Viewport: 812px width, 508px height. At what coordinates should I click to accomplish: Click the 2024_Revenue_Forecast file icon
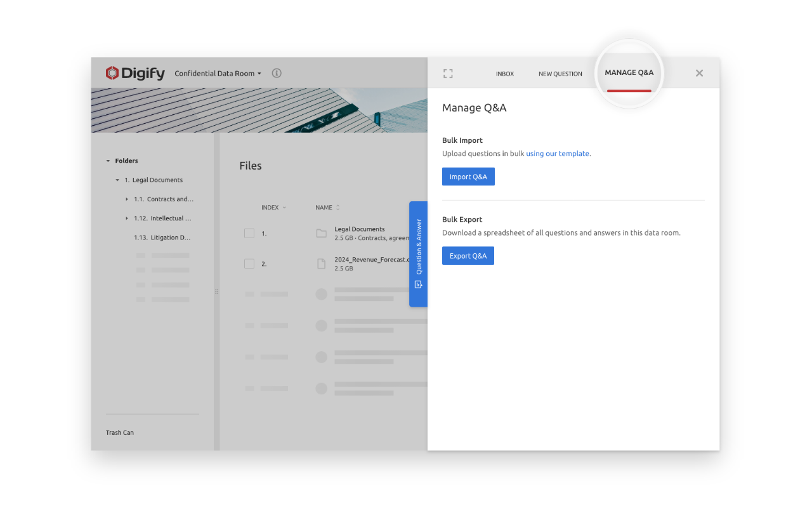pyautogui.click(x=321, y=264)
